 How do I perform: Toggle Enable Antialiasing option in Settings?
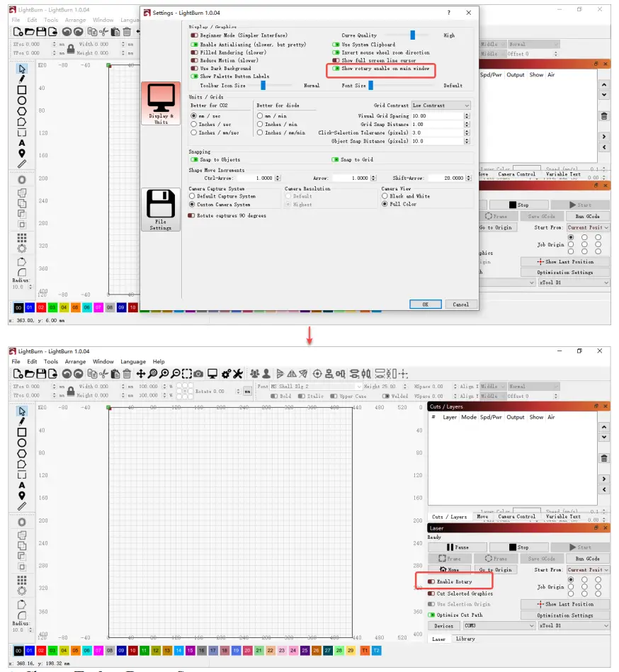tap(194, 45)
